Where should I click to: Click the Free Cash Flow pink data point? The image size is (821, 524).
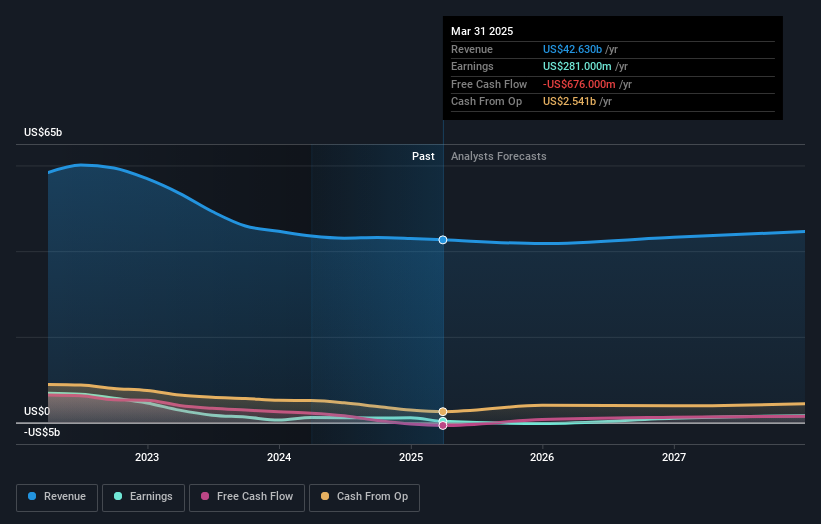[443, 426]
